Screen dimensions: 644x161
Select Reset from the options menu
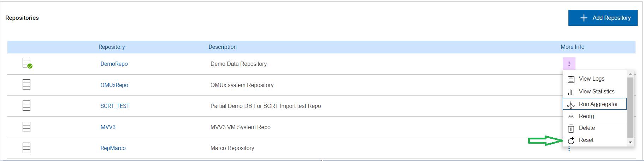click(x=586, y=140)
